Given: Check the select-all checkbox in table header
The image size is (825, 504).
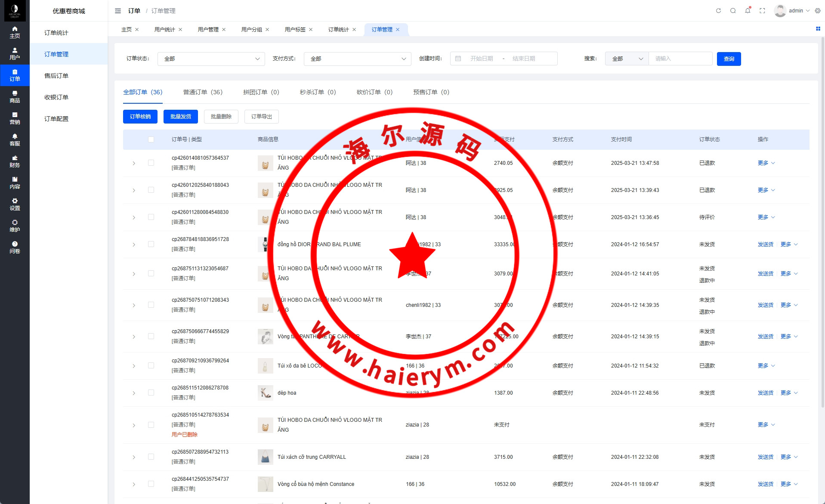Looking at the screenshot, I should 151,139.
